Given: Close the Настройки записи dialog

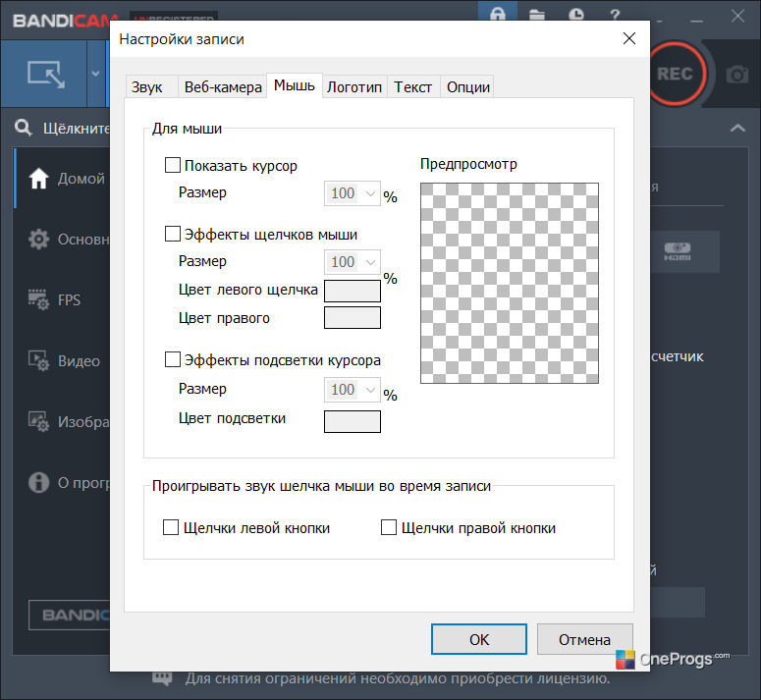Looking at the screenshot, I should tap(629, 38).
